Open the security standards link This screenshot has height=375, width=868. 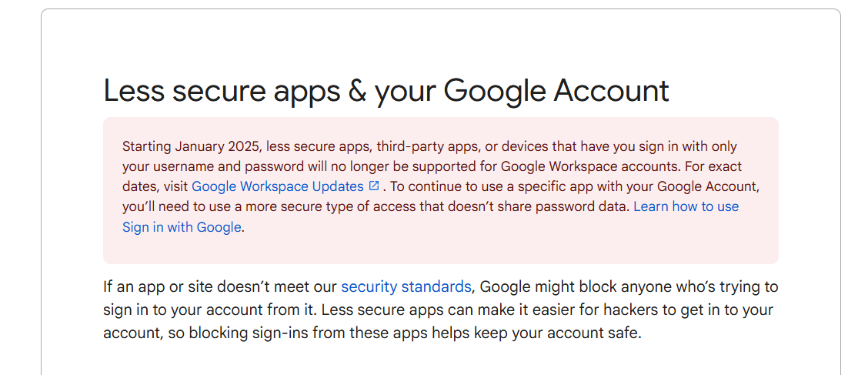click(406, 287)
